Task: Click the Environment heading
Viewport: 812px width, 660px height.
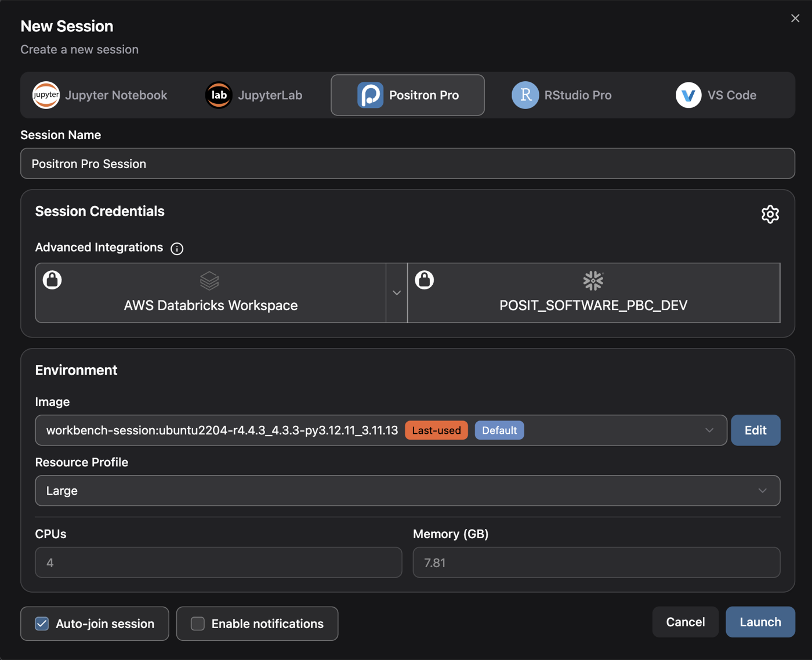Action: (x=76, y=370)
